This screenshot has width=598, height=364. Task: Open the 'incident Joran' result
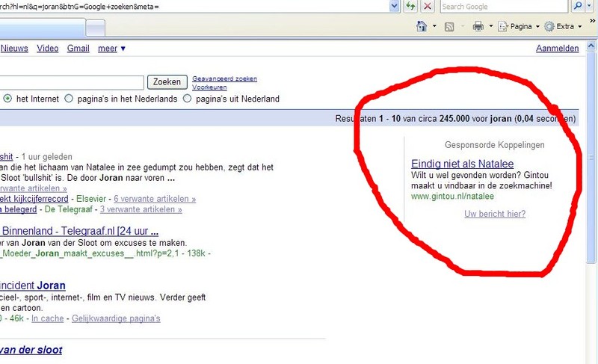pyautogui.click(x=32, y=286)
